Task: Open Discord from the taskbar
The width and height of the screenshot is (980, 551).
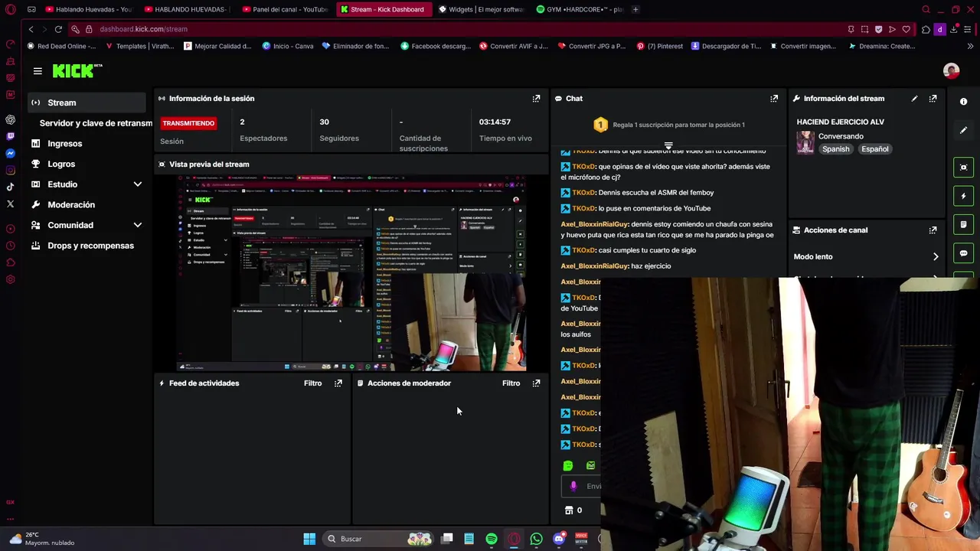Action: tap(559, 539)
